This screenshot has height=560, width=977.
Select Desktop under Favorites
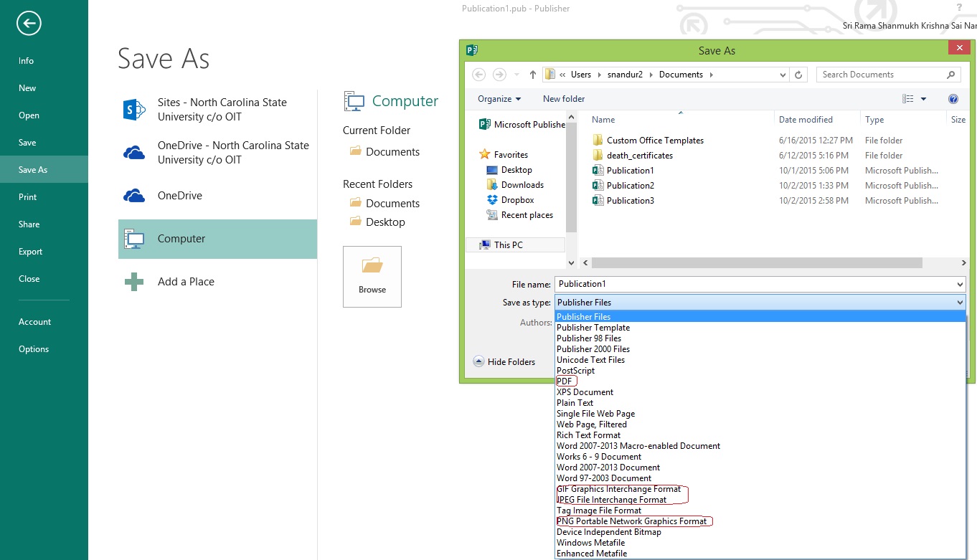pos(509,170)
